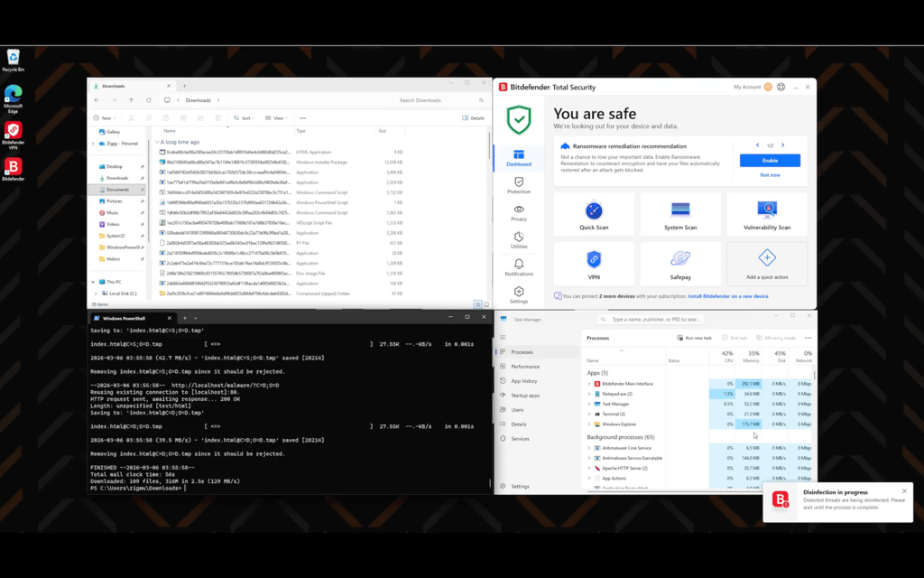This screenshot has height=578, width=924.
Task: Switch Explorer to large thumbnails view
Action: 486,304
